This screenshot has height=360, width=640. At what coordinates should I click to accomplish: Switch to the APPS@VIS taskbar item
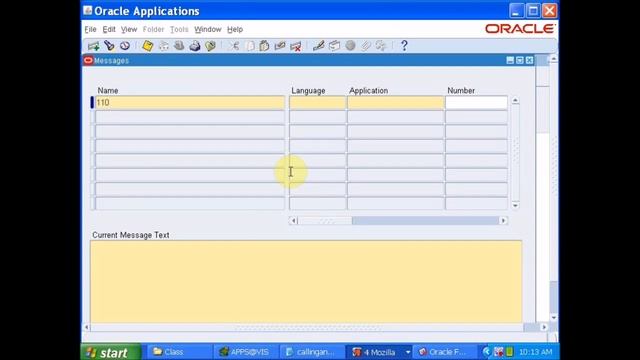coord(246,352)
